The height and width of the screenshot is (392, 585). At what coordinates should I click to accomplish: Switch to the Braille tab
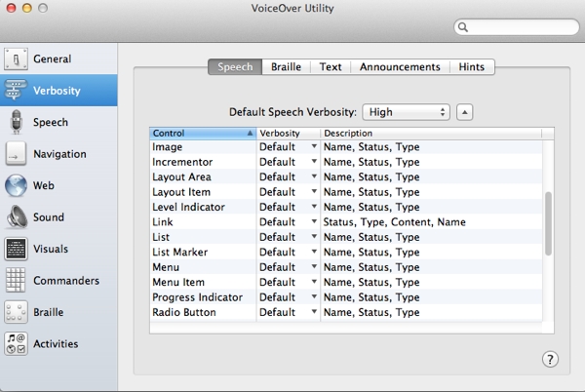(x=286, y=66)
